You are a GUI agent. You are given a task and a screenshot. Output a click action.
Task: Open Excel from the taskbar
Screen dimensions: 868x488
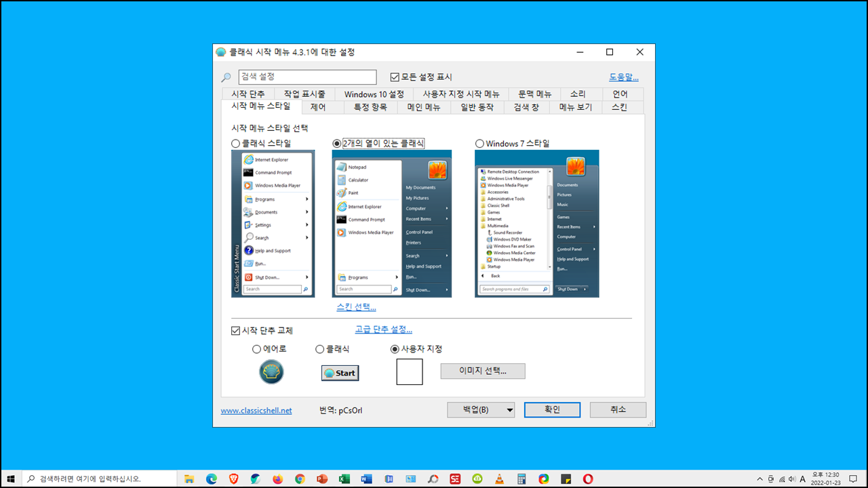coord(344,479)
